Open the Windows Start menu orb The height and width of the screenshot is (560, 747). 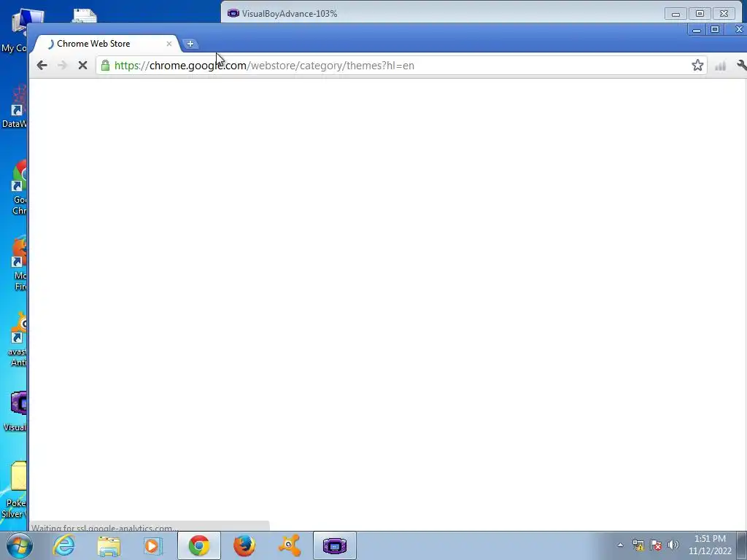coord(20,545)
